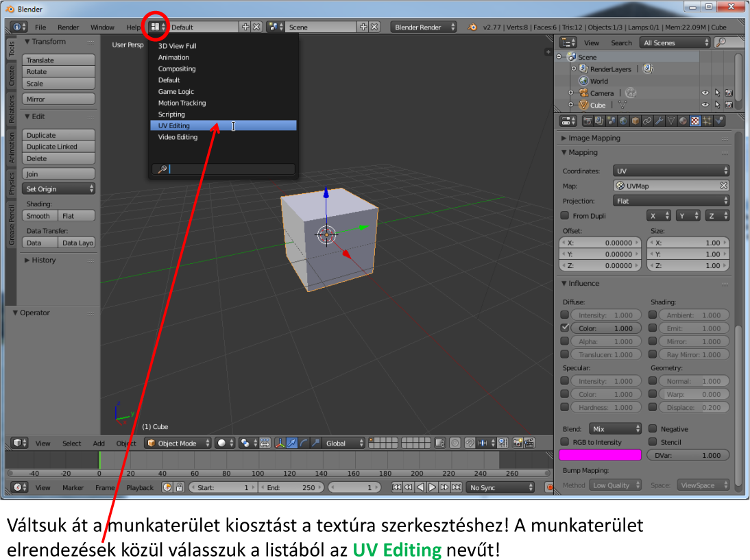Enable RGB to Intensity checkbox

[x=564, y=442]
